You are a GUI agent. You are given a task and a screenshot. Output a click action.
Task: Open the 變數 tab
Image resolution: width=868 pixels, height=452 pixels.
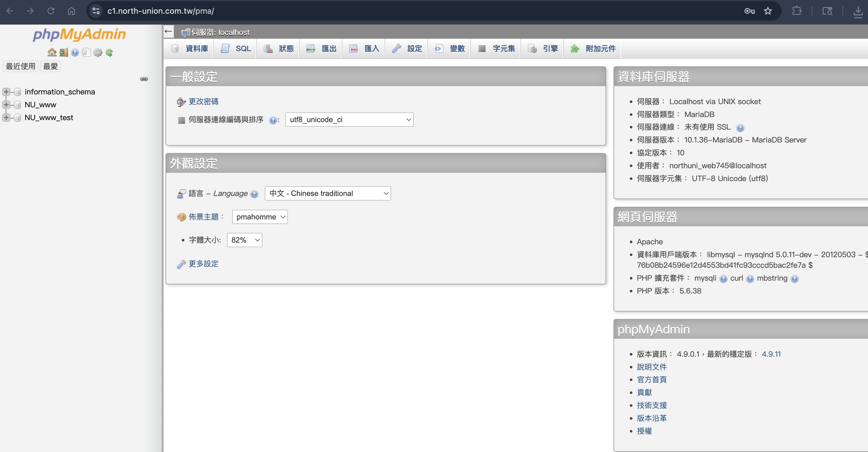point(449,49)
